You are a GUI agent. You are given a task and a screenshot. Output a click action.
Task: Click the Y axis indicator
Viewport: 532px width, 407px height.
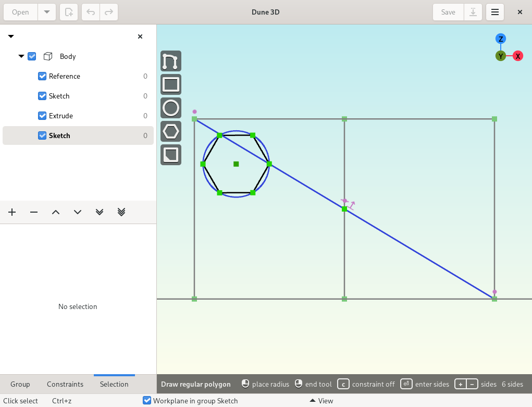(500, 56)
